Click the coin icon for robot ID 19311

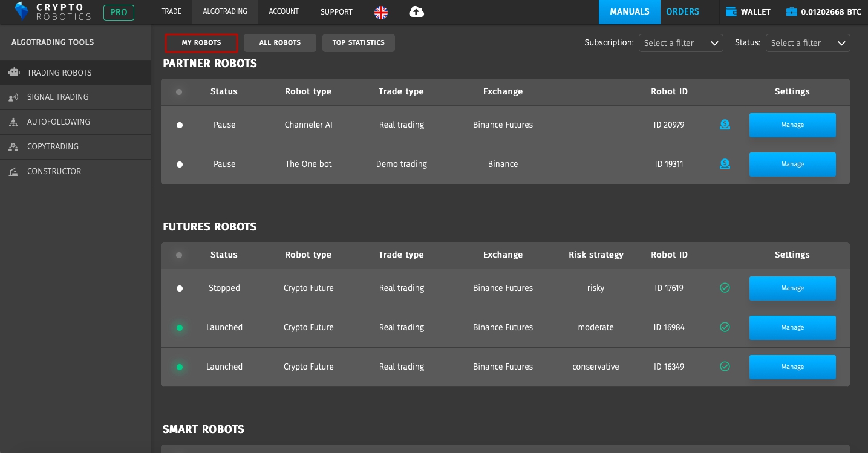click(725, 164)
